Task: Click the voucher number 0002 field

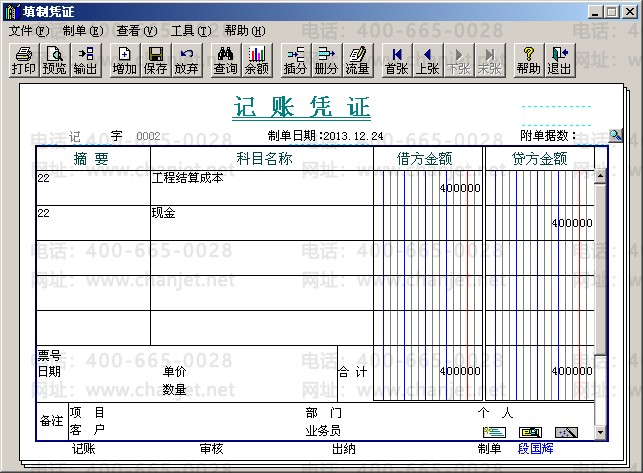Action: 148,136
